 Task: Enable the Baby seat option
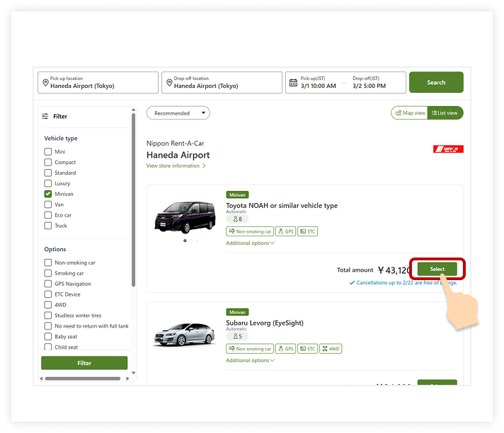click(x=48, y=337)
